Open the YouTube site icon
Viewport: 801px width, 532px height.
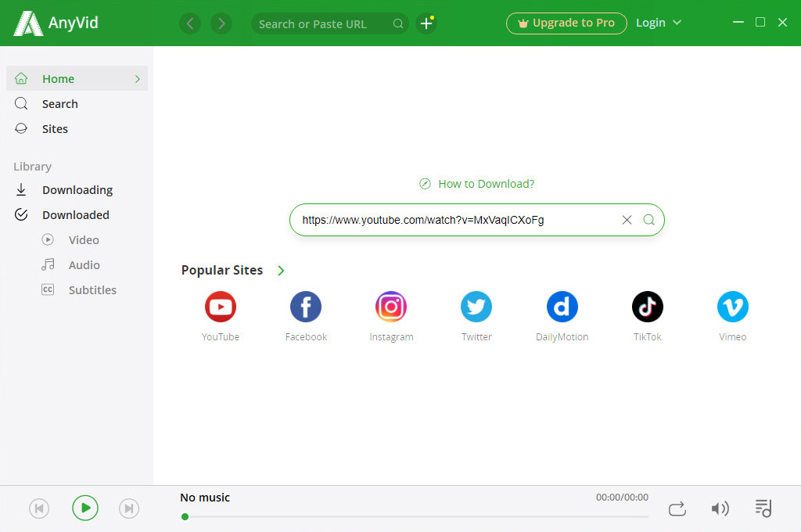(221, 307)
